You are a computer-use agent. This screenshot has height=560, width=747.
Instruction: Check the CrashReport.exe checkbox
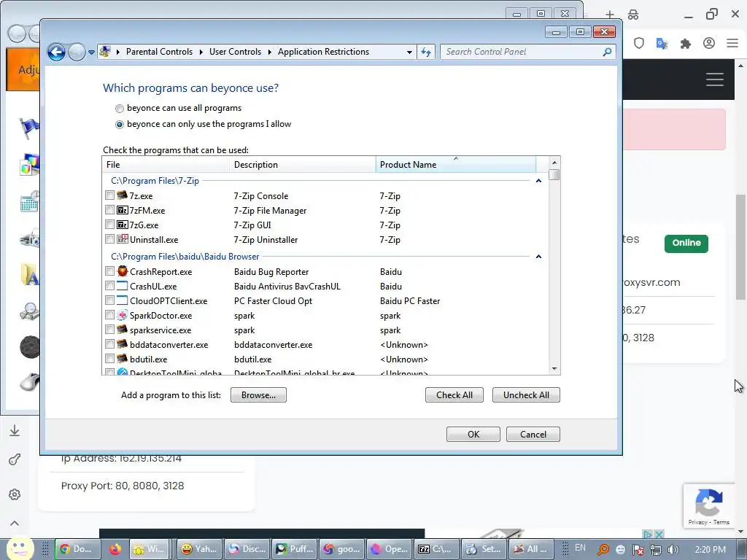point(109,271)
